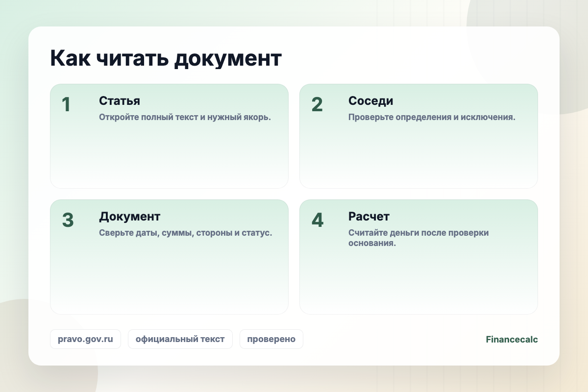Click the title Как читать документ

click(x=166, y=58)
